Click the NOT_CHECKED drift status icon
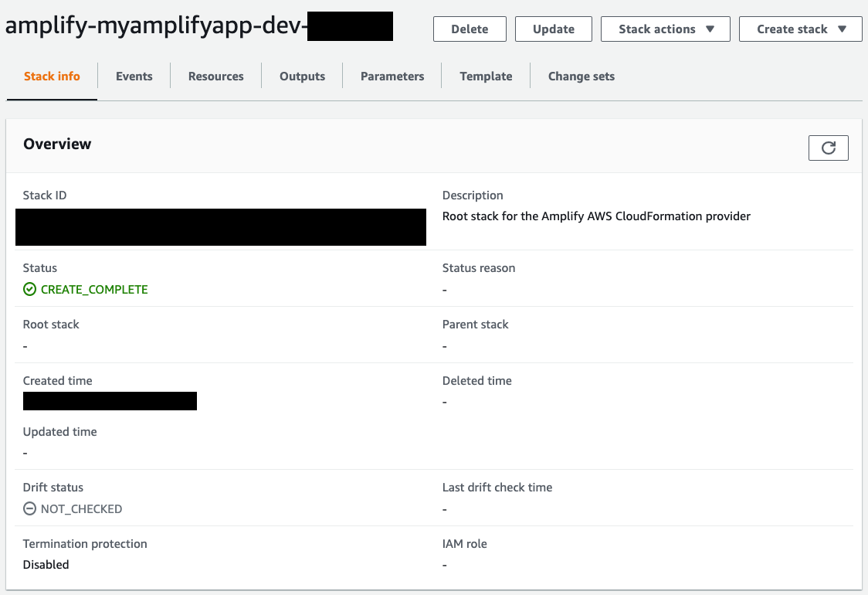This screenshot has height=595, width=868. click(x=29, y=508)
